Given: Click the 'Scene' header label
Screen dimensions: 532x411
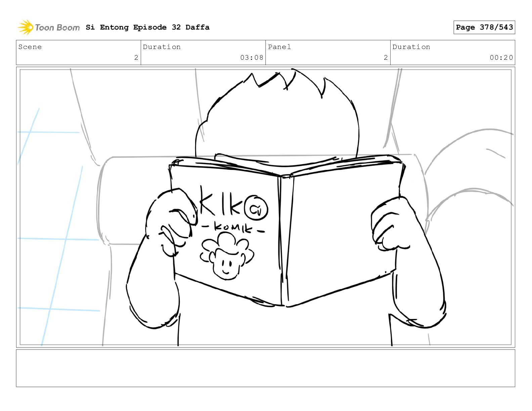Looking at the screenshot, I should (30, 47).
